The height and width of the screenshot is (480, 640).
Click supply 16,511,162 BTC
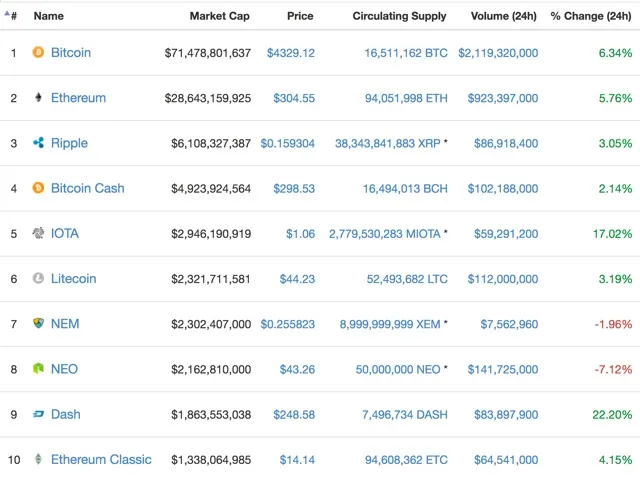pos(406,53)
